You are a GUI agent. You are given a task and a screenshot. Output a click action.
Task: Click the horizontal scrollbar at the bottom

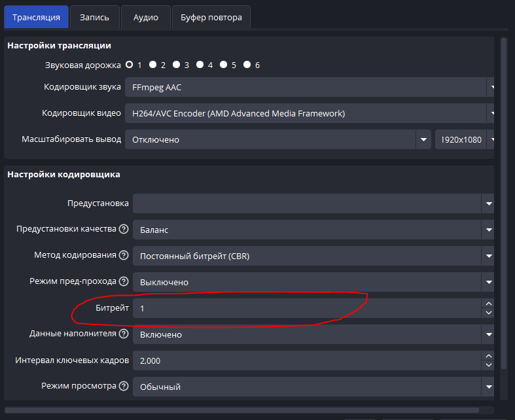[x=242, y=410]
